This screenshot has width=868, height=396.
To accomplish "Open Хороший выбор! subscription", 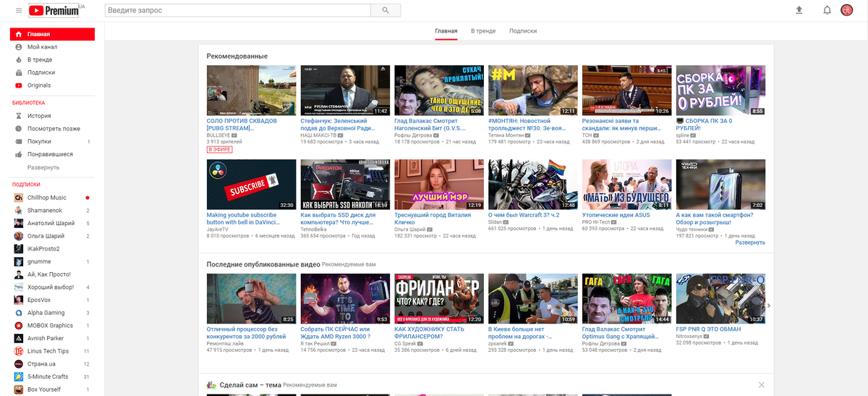I will [x=52, y=287].
